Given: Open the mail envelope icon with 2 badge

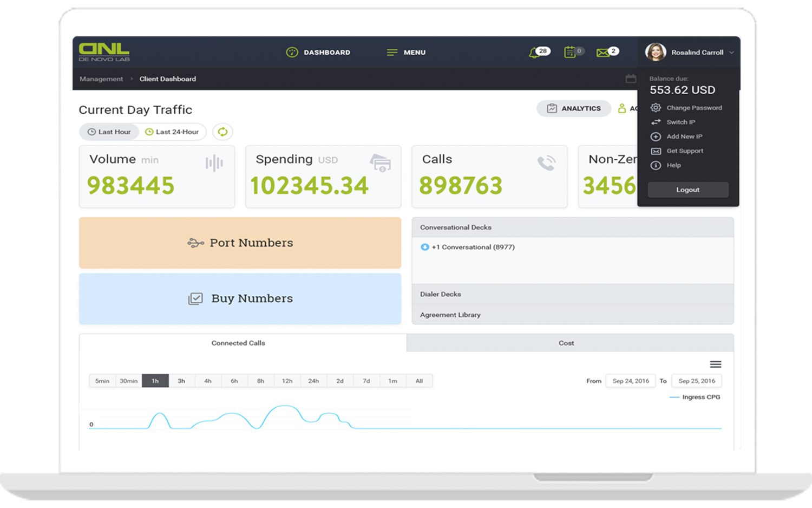Looking at the screenshot, I should tap(607, 52).
